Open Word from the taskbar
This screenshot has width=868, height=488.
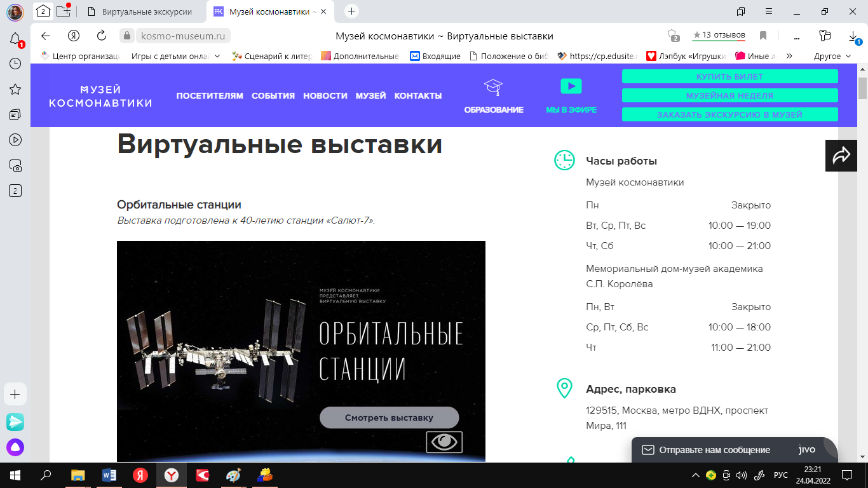coord(109,475)
